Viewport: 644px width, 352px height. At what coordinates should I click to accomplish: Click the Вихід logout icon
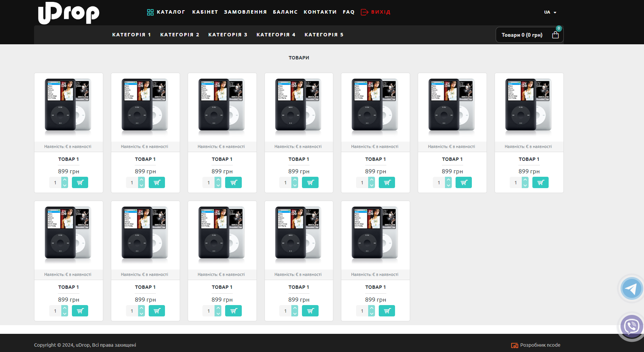tap(364, 12)
